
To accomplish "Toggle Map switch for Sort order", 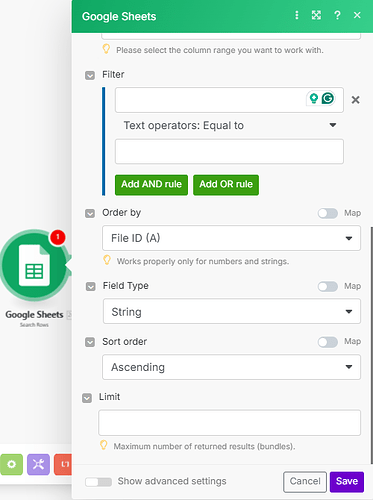I will (328, 342).
